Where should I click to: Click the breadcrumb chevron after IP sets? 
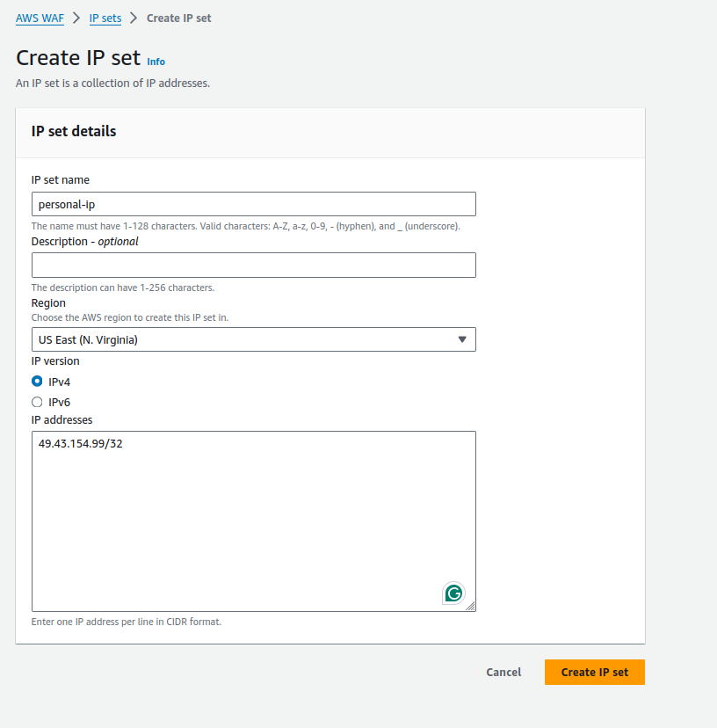pyautogui.click(x=134, y=18)
